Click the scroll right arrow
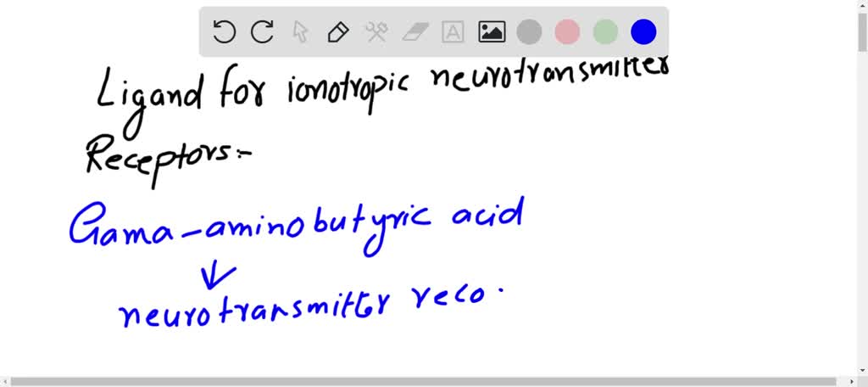This screenshot has height=387, width=868. [x=853, y=382]
